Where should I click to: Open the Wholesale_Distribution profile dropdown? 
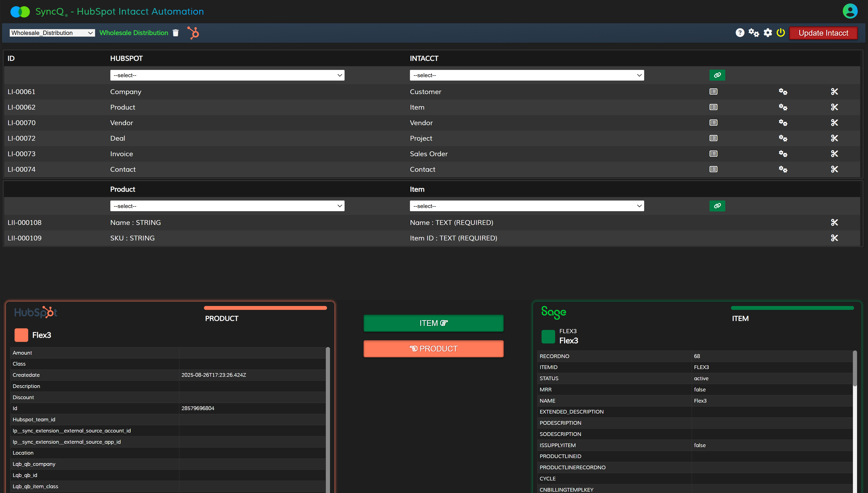pos(52,33)
